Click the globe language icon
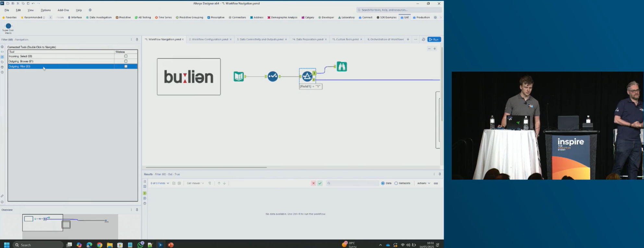 (90, 10)
